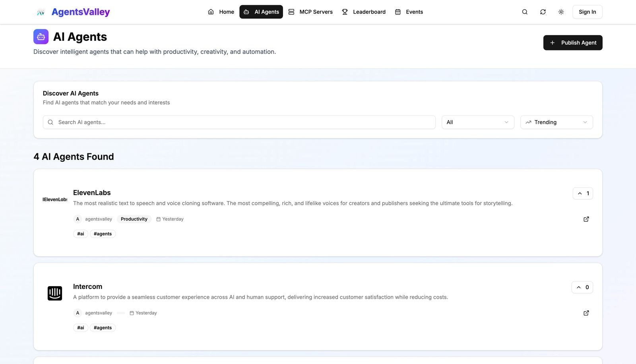Click the Publish Agent button
Image resolution: width=636 pixels, height=364 pixels.
pos(573,43)
